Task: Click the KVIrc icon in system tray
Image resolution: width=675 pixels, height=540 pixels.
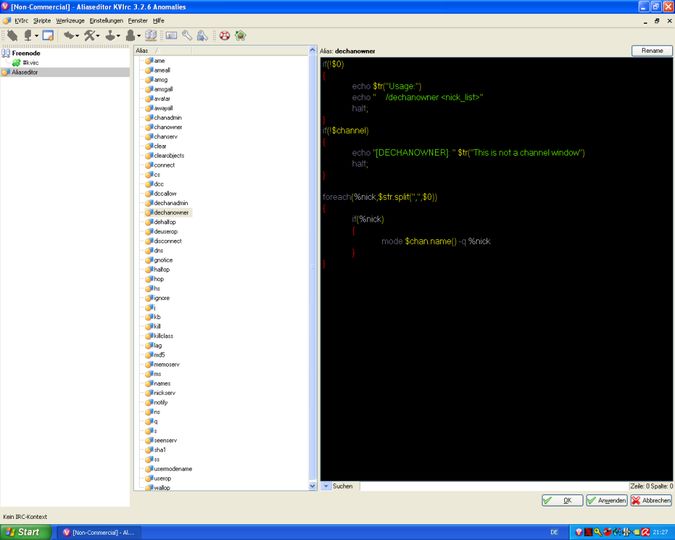Action: [x=580, y=531]
